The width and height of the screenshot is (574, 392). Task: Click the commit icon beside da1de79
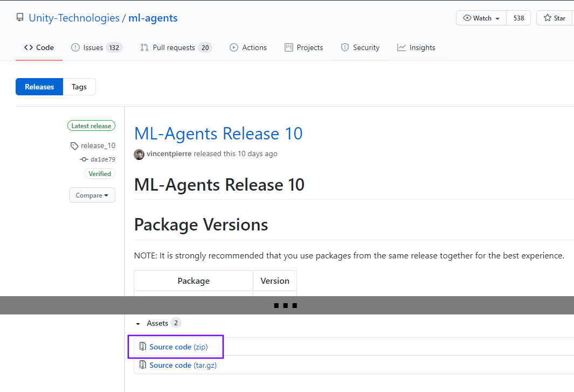tap(84, 159)
